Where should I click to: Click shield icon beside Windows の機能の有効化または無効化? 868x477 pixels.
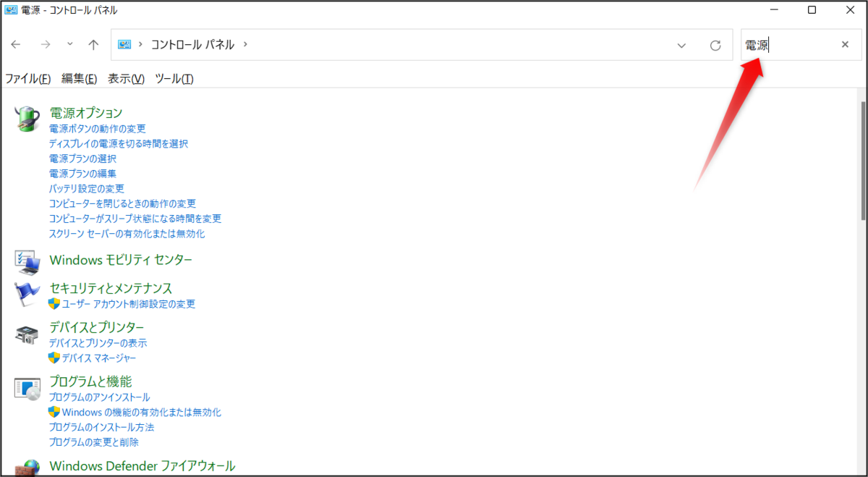pyautogui.click(x=54, y=412)
